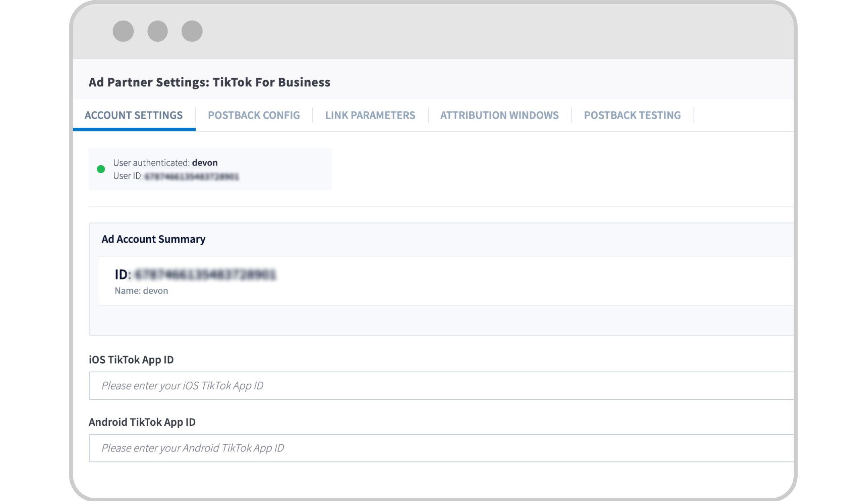Click the Ad Account Summary heading
The image size is (868, 501).
[x=153, y=239]
